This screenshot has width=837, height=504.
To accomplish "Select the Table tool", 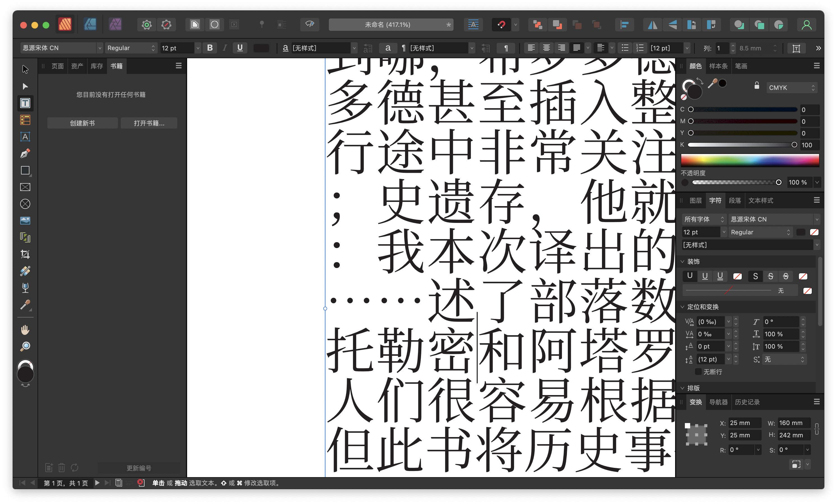I will point(25,120).
